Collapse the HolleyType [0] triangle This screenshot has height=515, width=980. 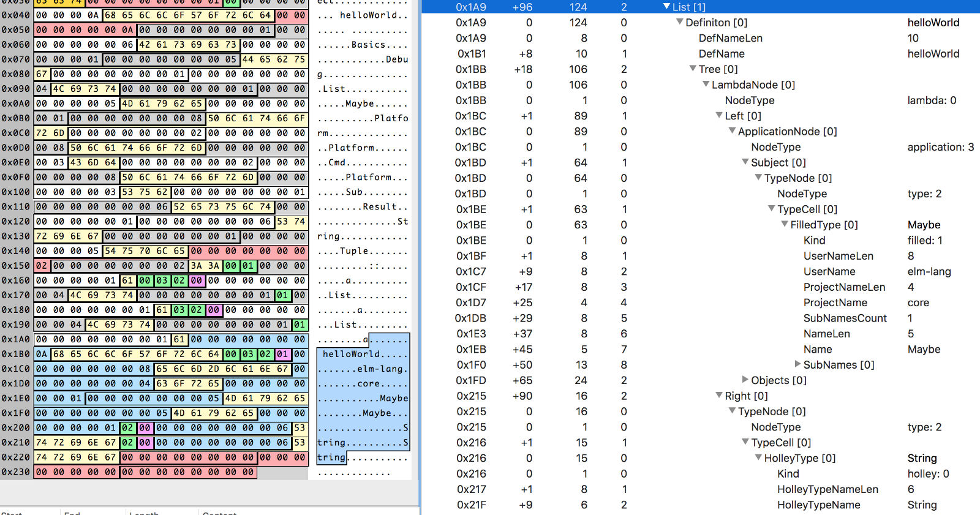click(758, 458)
